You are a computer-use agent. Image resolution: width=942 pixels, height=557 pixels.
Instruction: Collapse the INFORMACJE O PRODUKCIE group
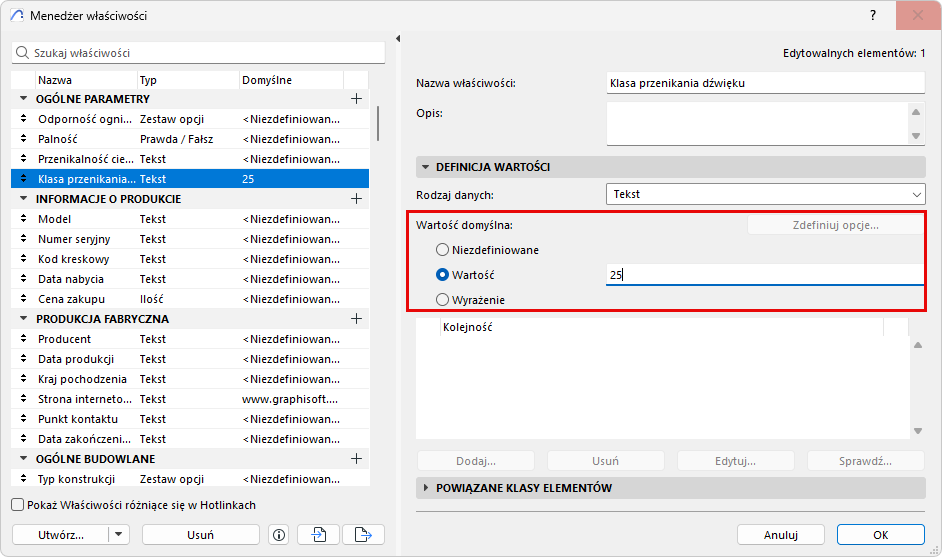point(23,198)
